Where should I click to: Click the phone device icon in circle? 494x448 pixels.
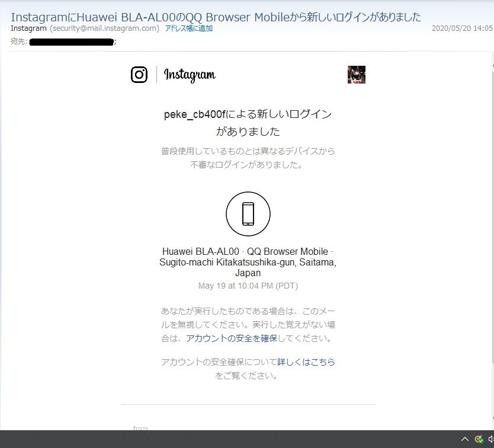point(248,214)
